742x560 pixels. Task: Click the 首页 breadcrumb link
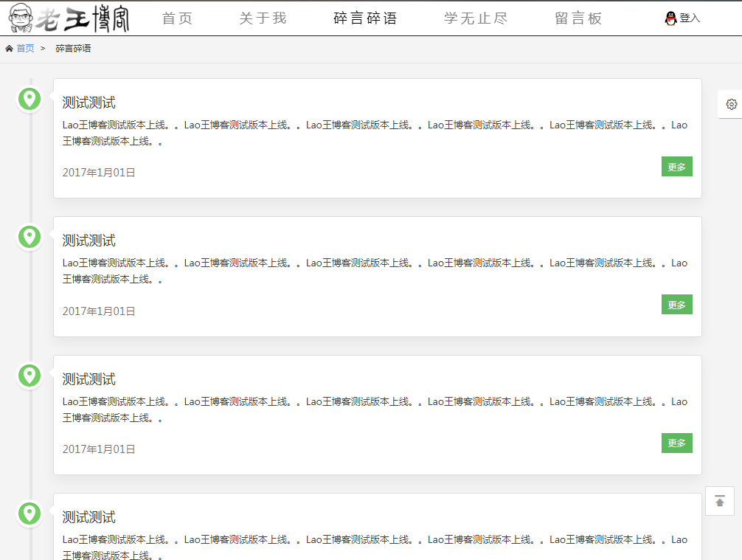point(25,49)
